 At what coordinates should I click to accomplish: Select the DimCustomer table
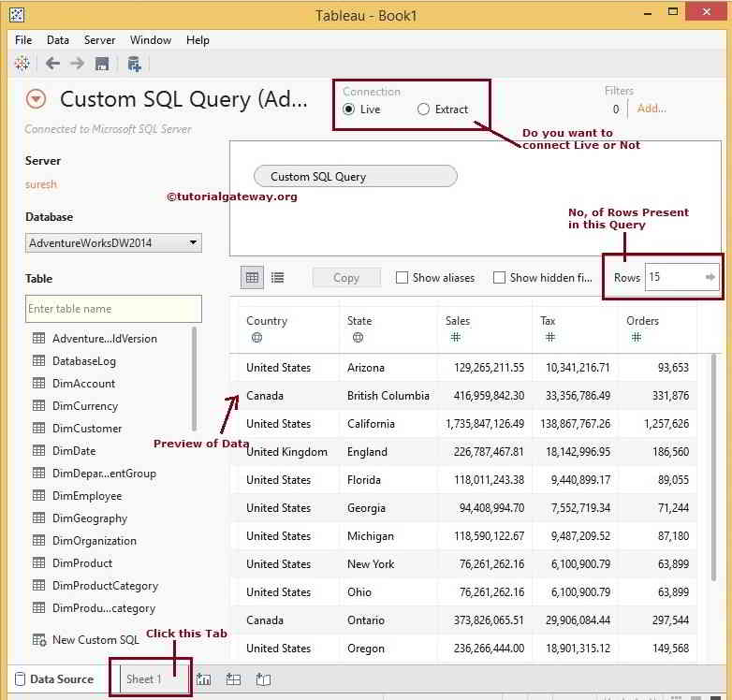(x=87, y=429)
